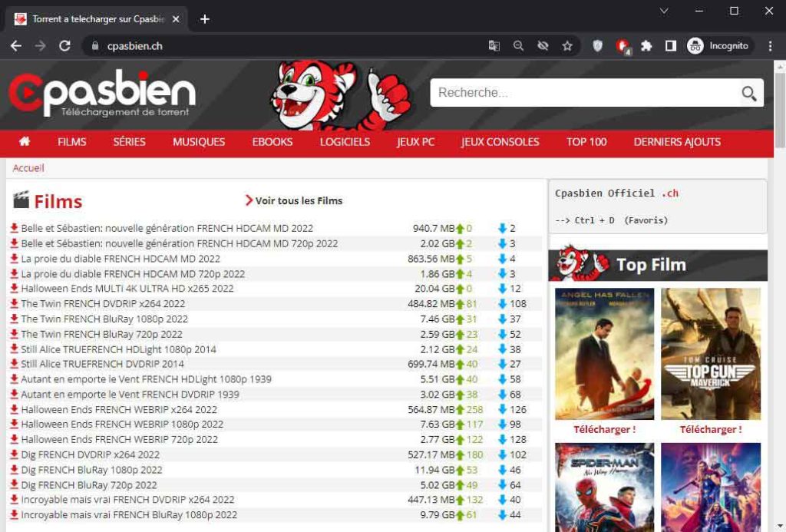Click the translate page icon in address bar
Viewport: 786px width, 532px height.
494,46
